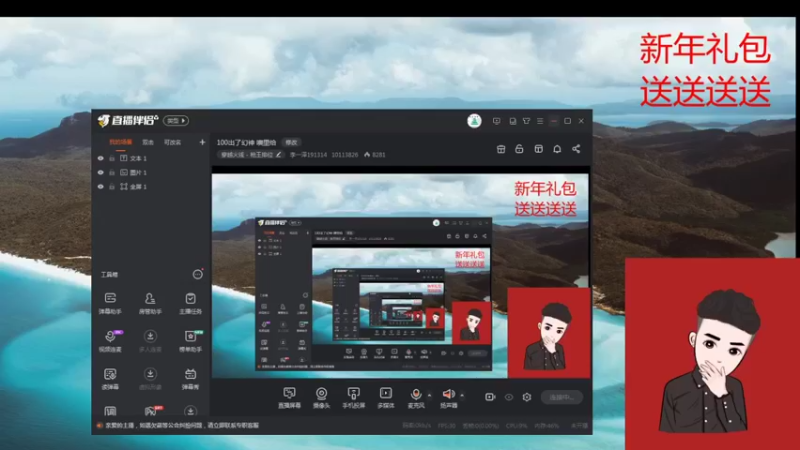
Task: Hide the 文本 1 layer
Action: (x=101, y=158)
